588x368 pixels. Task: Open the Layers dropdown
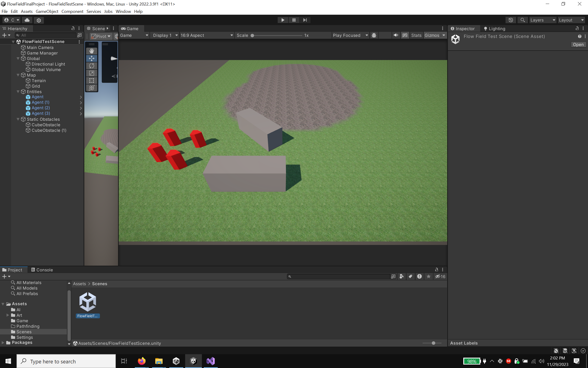543,20
